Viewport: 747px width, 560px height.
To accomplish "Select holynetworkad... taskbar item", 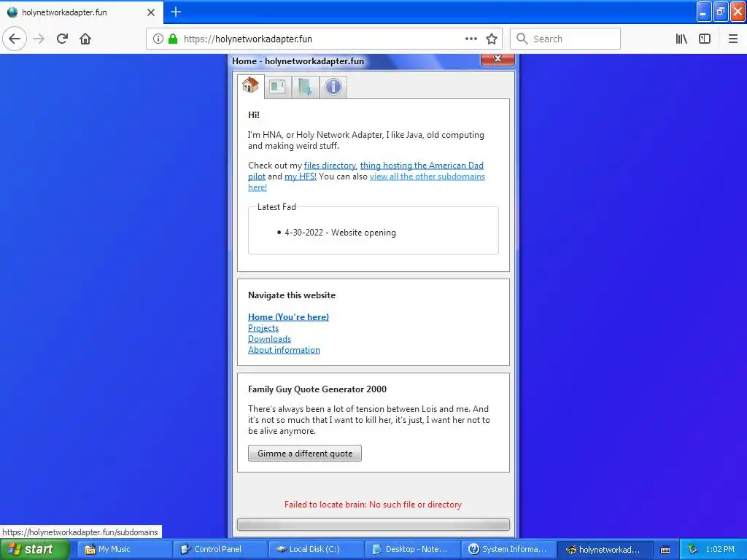I will point(605,549).
